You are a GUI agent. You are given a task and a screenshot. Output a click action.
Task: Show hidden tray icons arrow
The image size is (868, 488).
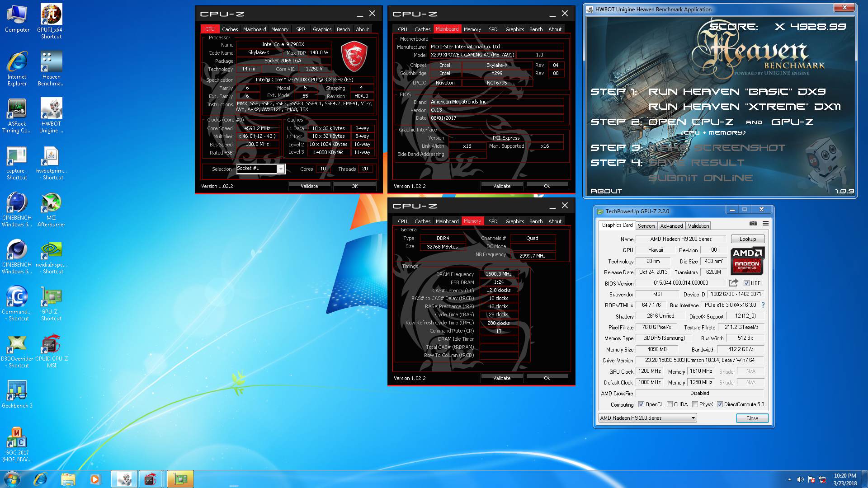coord(789,479)
